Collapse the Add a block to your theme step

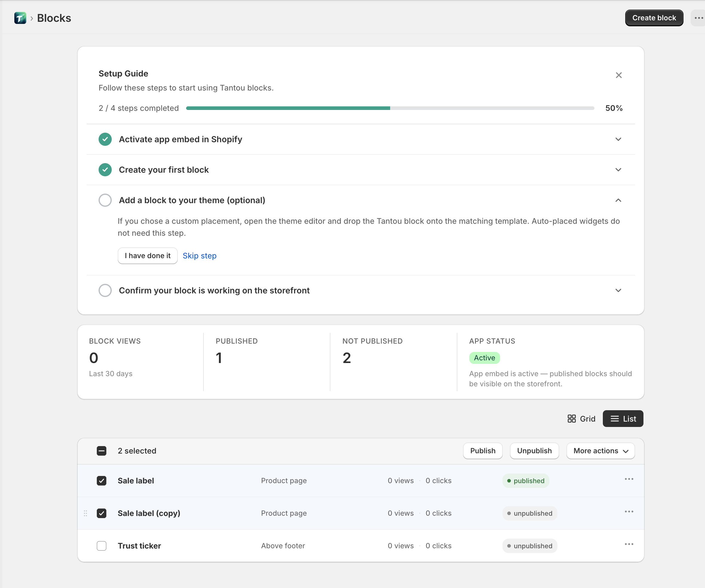618,200
